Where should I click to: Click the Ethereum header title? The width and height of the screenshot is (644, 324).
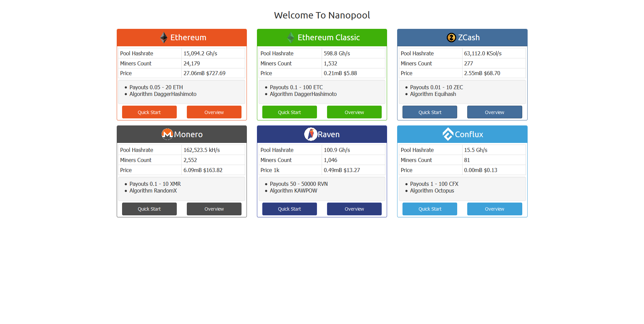188,38
